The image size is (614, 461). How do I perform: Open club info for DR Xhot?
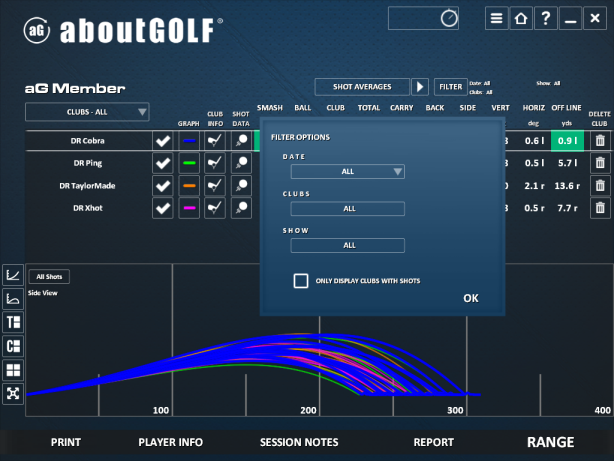[215, 208]
